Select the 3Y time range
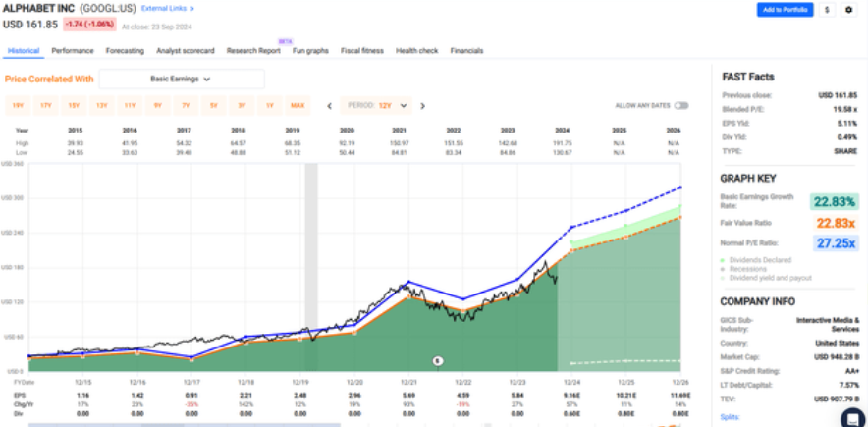The image size is (868, 427). (242, 106)
